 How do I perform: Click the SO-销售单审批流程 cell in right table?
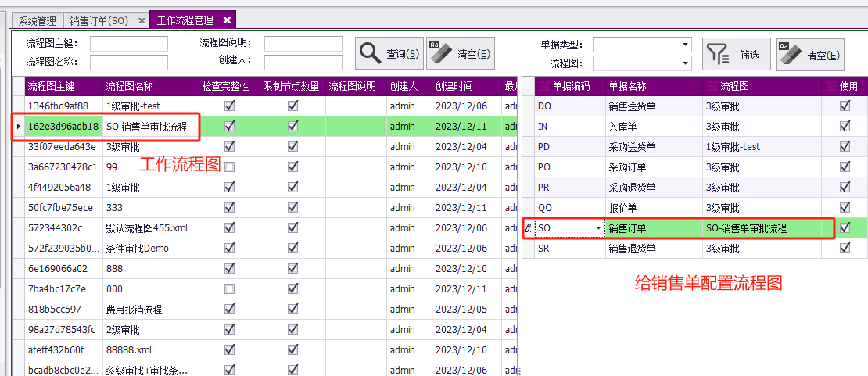coord(762,227)
